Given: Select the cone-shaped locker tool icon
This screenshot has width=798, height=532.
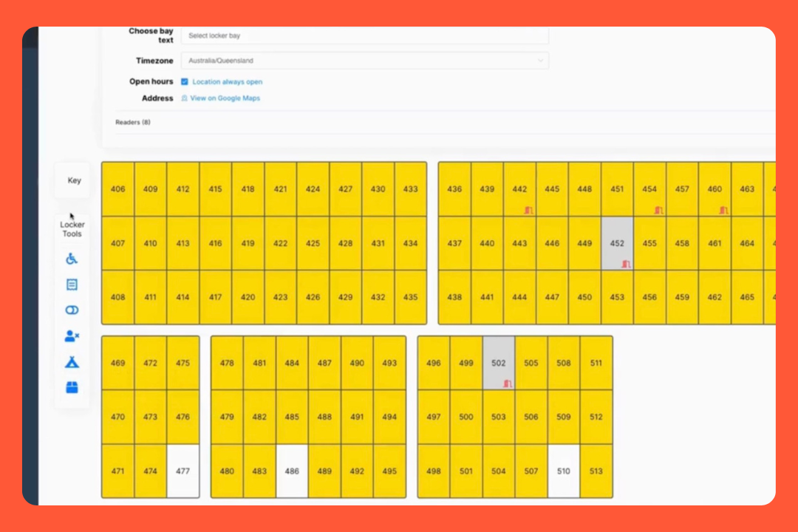Looking at the screenshot, I should [72, 362].
